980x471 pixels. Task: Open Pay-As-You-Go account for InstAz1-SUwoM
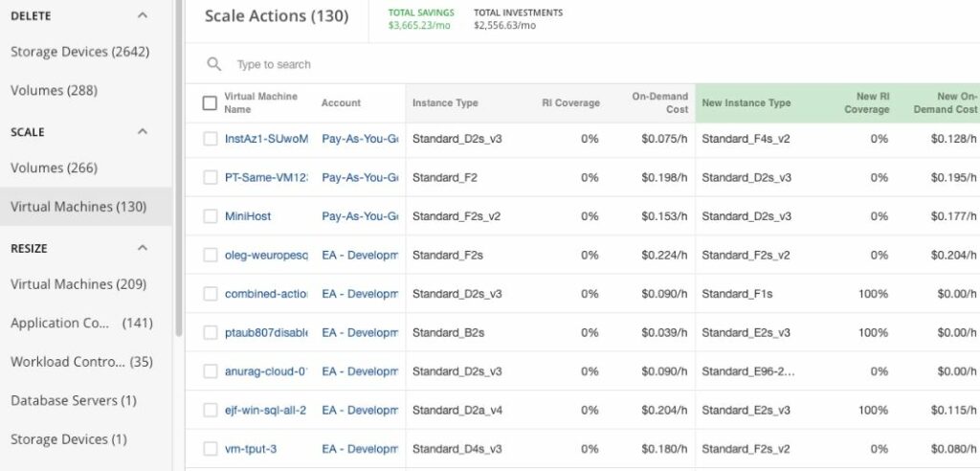pos(360,139)
